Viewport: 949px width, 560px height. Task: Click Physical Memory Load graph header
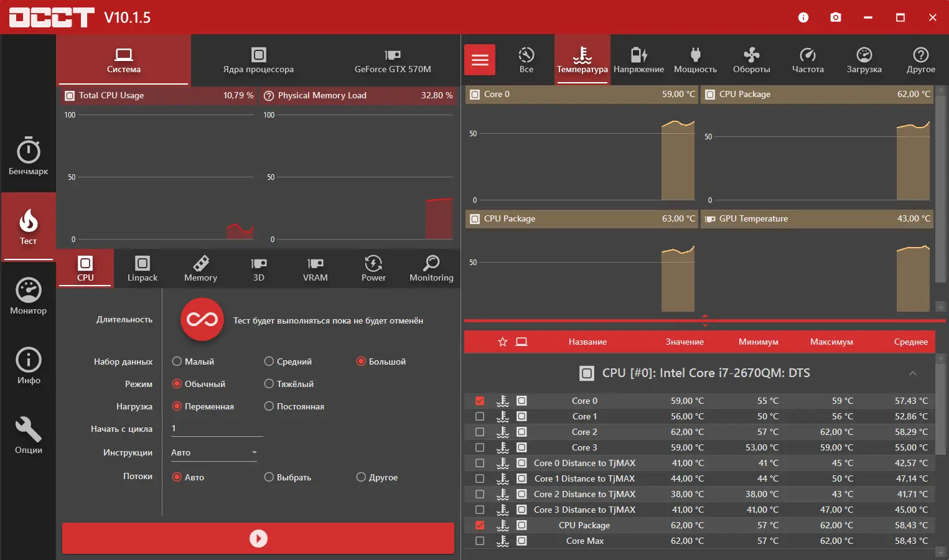click(x=358, y=95)
